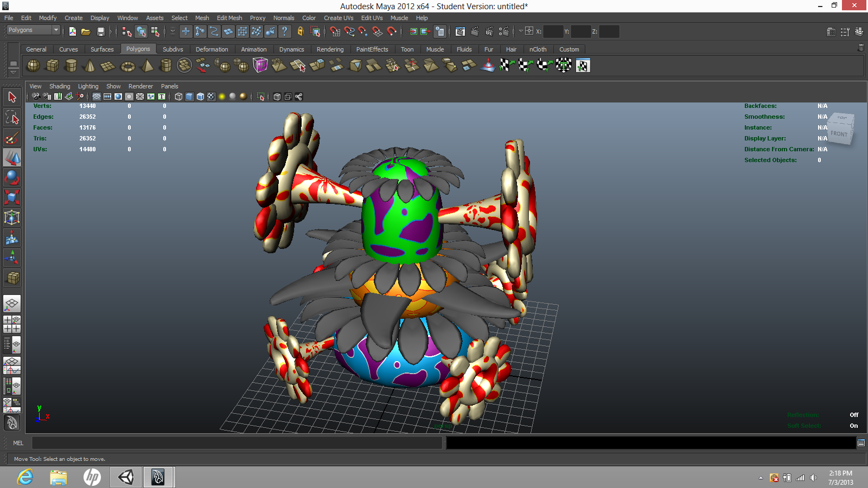Create a polygon sphere from the shelf

click(x=34, y=66)
